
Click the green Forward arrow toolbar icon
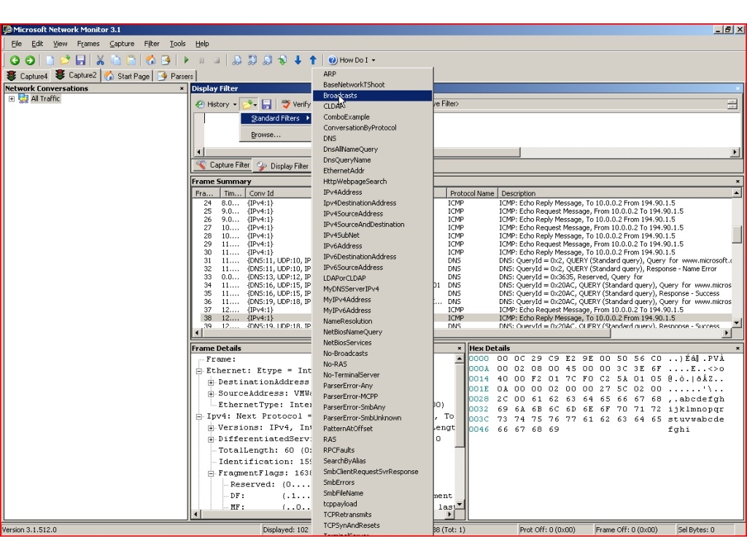(30, 60)
